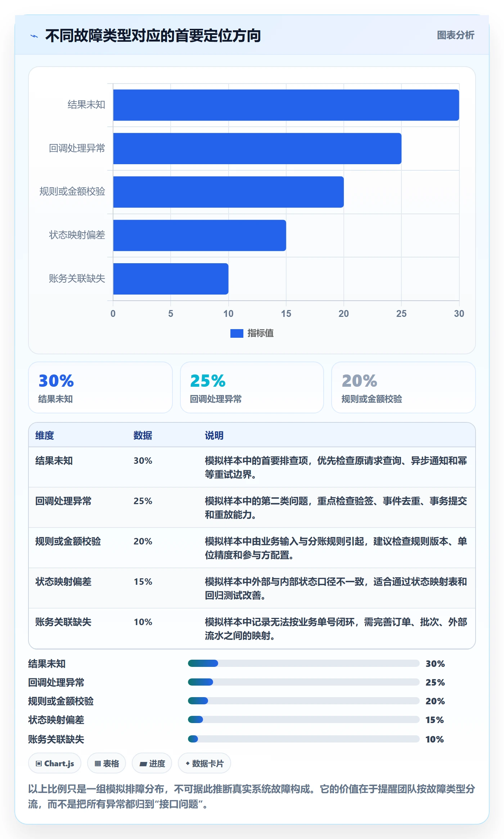504x839 pixels.
Task: Click the 规则或金额校验 progress bar
Action: [x=304, y=701]
